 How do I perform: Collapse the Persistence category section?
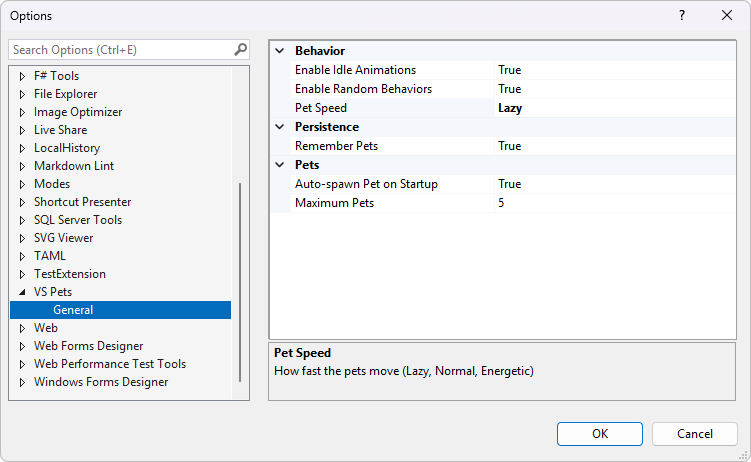coord(279,127)
